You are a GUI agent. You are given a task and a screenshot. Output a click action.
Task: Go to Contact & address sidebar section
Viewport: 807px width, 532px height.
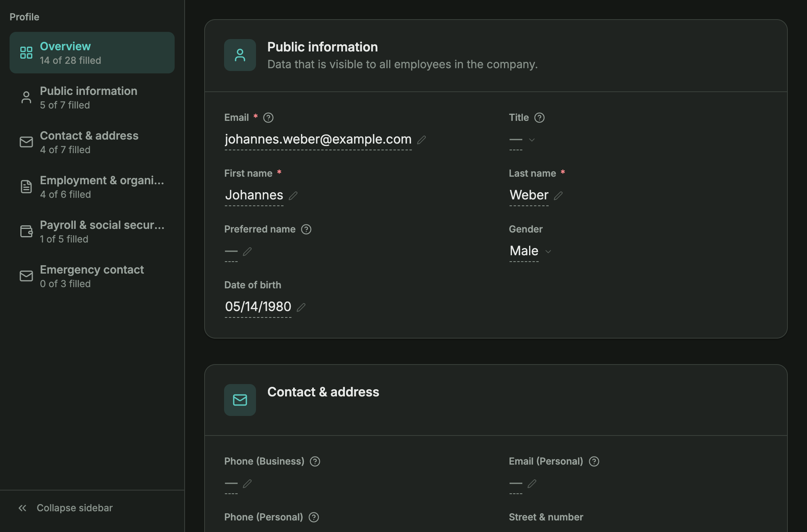tap(92, 142)
